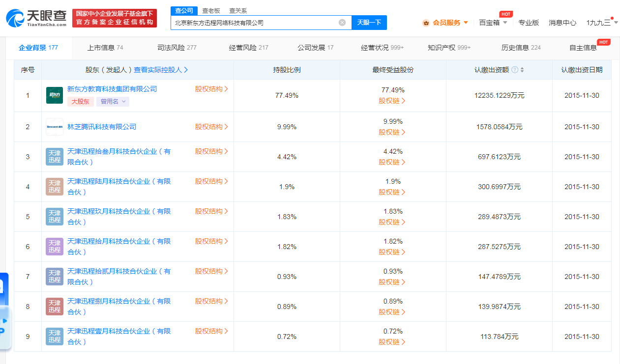620x364 pixels.
Task: Switch to the 历史信息 tab
Action: (x=521, y=48)
